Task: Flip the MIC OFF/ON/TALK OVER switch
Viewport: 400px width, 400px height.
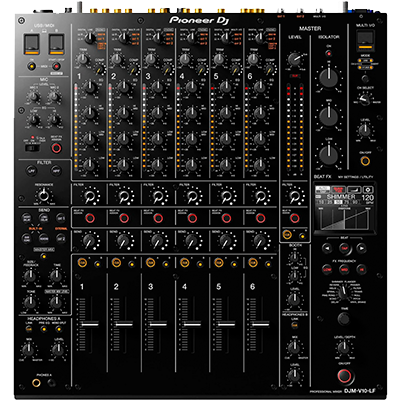Action: click(x=32, y=148)
